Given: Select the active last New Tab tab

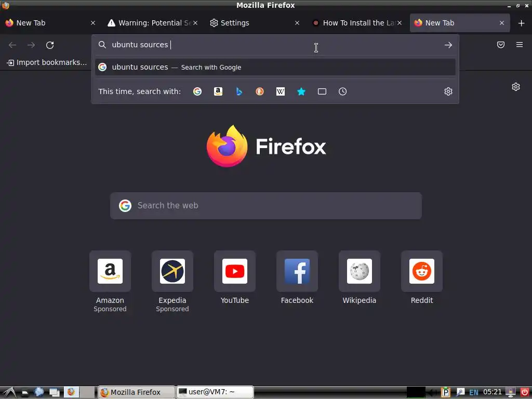Looking at the screenshot, I should pyautogui.click(x=460, y=23).
